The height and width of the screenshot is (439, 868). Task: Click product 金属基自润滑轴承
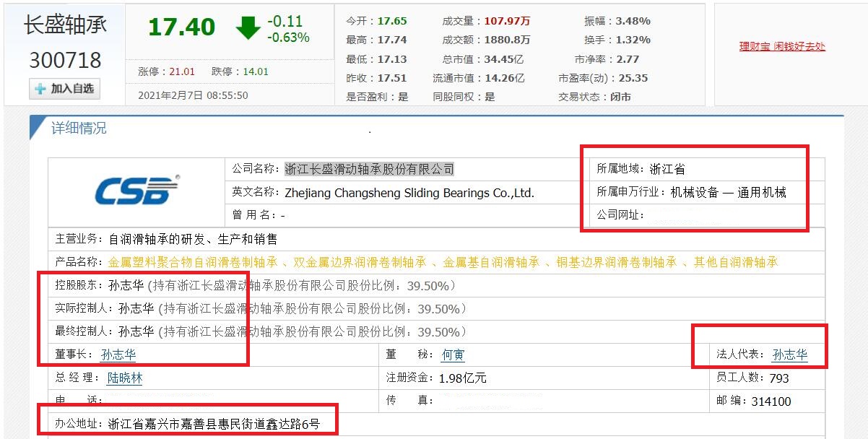pos(491,262)
